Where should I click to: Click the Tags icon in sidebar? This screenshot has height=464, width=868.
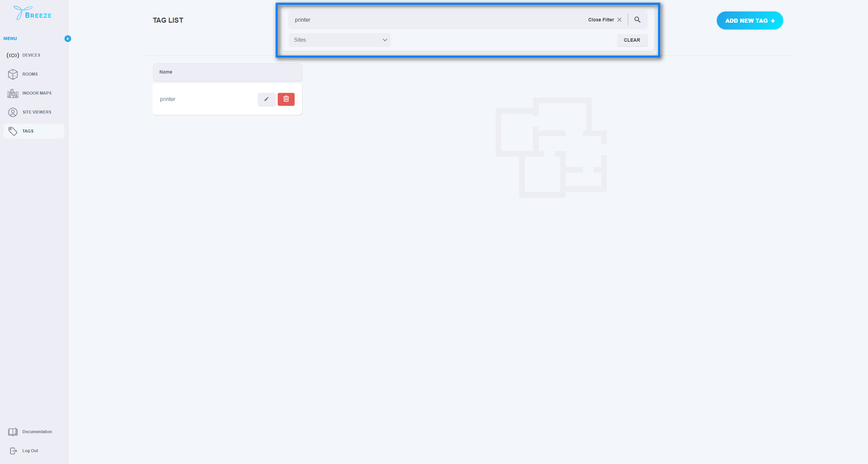point(12,131)
